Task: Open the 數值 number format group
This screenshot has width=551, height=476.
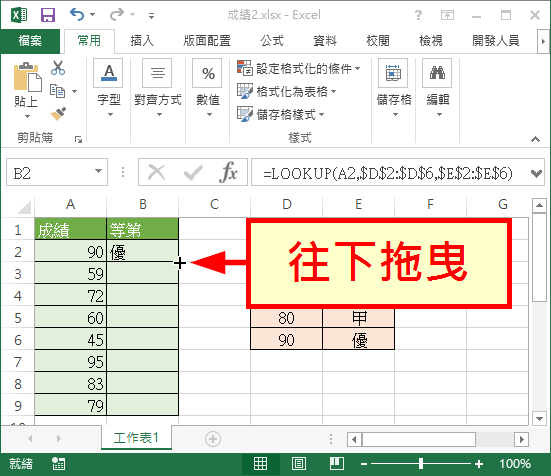Action: click(207, 89)
